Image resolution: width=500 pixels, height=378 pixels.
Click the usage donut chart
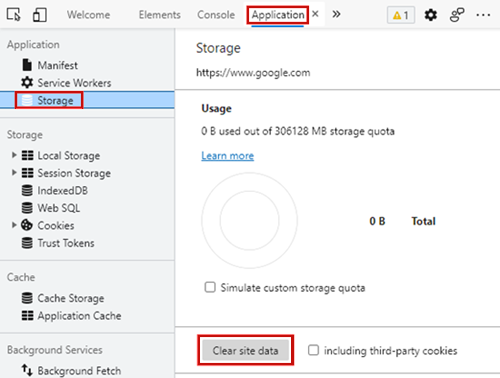(x=249, y=220)
